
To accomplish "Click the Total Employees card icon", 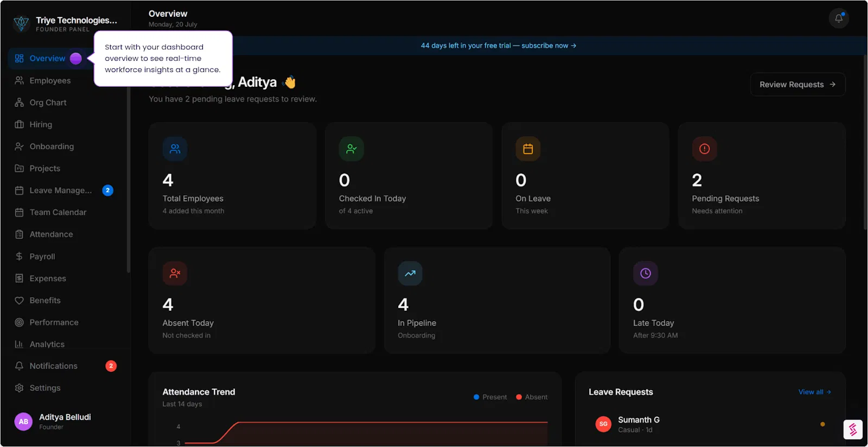I will [x=175, y=149].
